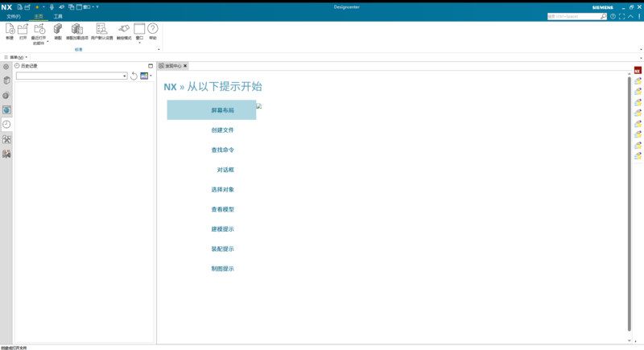The image size is (644, 350).
Task: Open the 对话框 tip link
Action: [x=225, y=170]
